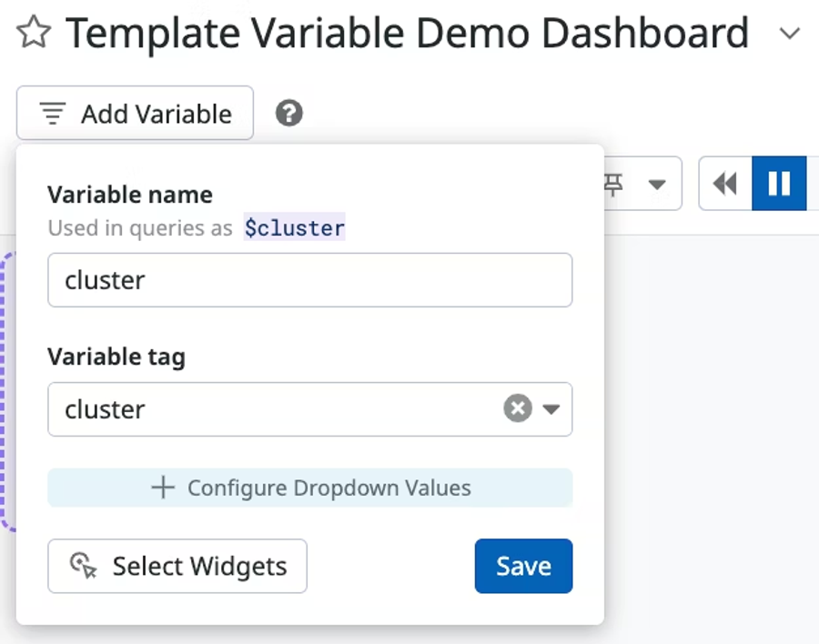Clear the Variable tag value

coord(517,409)
